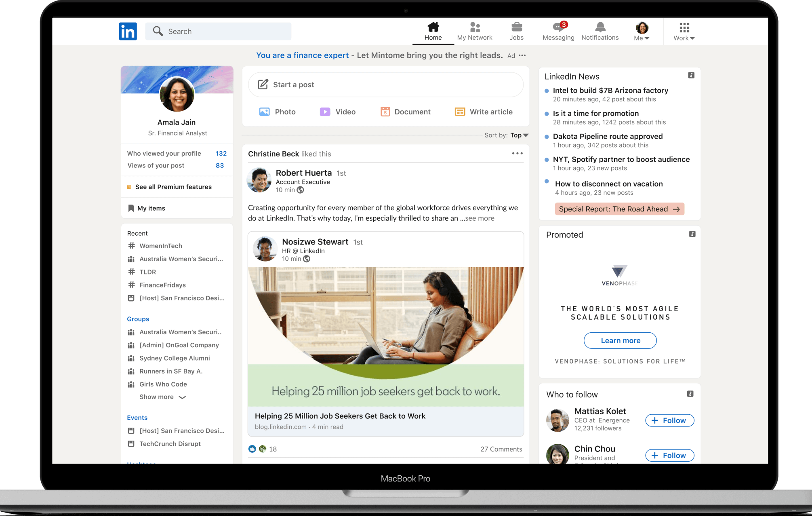Read Is it a time for promotion
The height and width of the screenshot is (517, 812).
596,114
